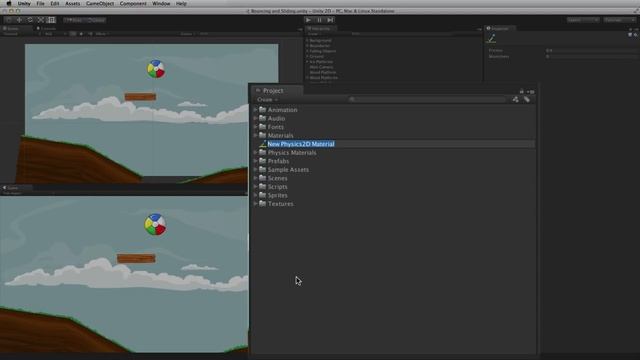Expand the Animation folder

256,110
